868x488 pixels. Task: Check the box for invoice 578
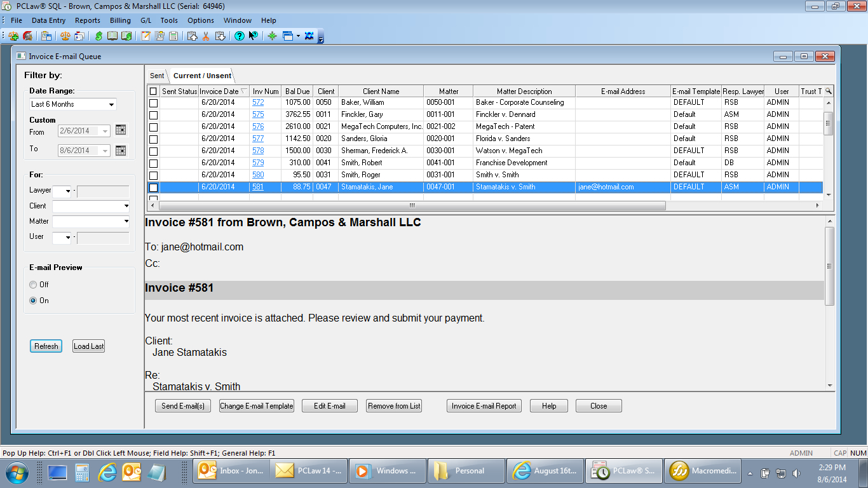click(153, 151)
